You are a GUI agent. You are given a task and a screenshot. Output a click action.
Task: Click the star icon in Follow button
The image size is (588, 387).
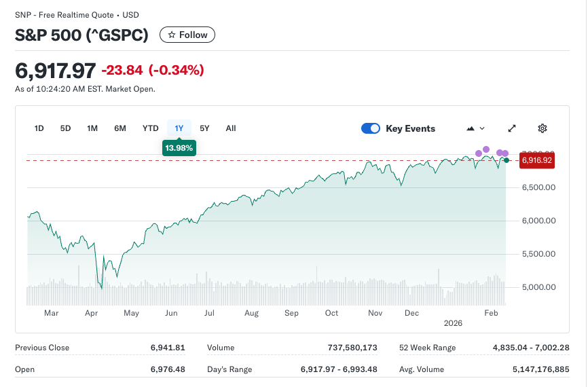(172, 35)
